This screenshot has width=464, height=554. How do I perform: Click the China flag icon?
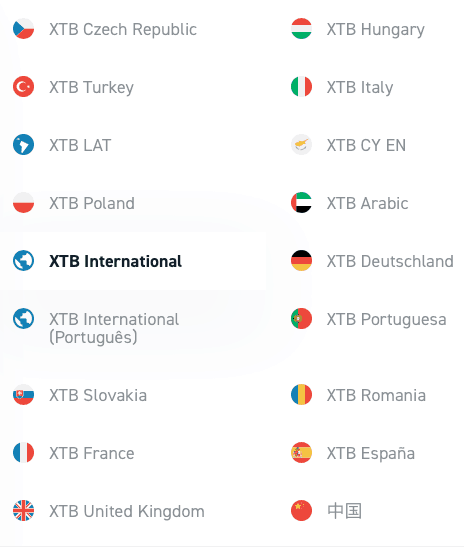click(301, 511)
